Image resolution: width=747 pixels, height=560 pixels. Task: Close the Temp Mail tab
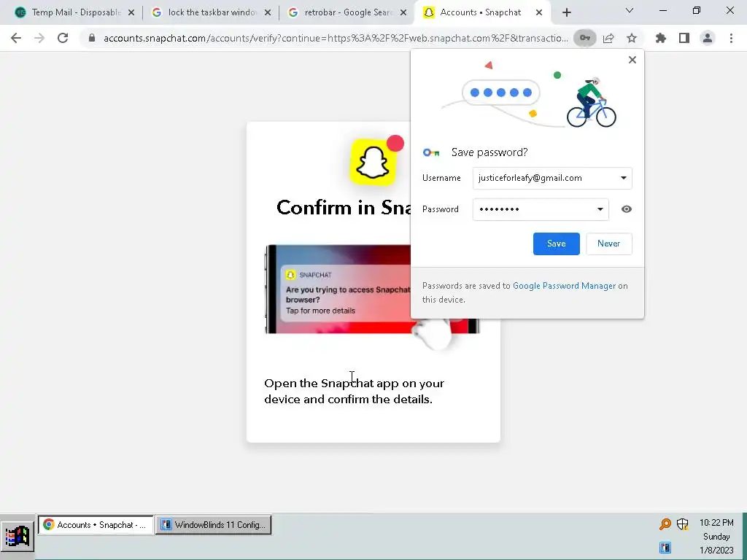pos(131,13)
